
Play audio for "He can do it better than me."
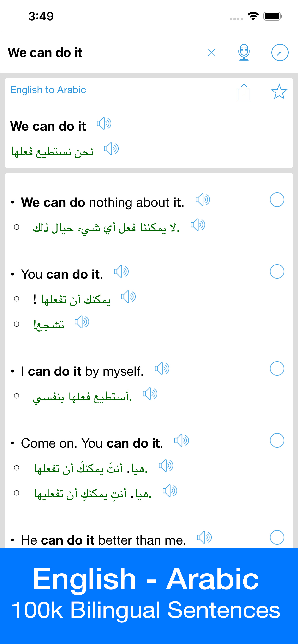coord(204,537)
